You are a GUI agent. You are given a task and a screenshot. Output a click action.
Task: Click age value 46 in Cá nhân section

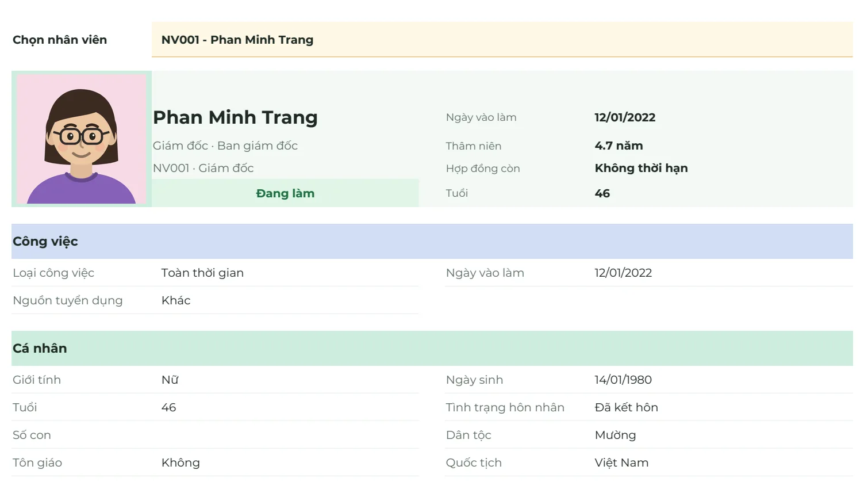[x=168, y=407]
